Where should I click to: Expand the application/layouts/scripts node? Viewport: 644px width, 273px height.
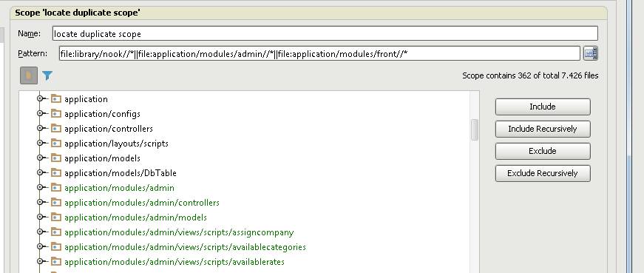pyautogui.click(x=40, y=143)
